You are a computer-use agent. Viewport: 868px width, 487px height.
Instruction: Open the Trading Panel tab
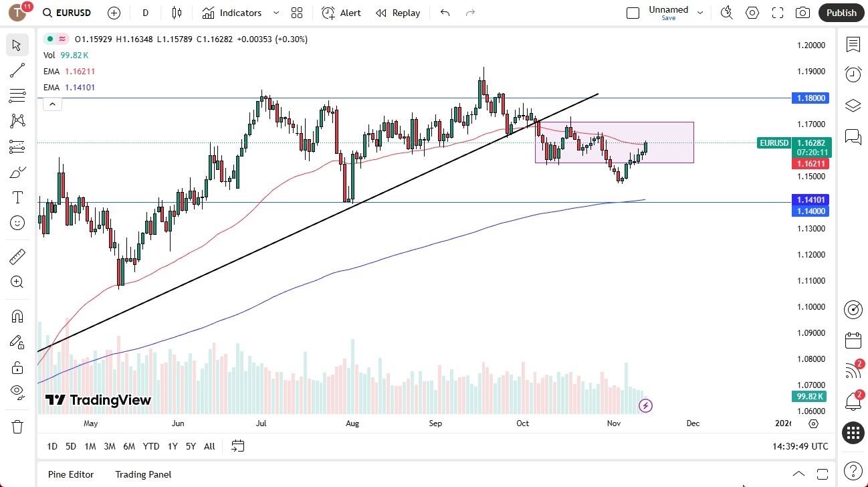(142, 474)
